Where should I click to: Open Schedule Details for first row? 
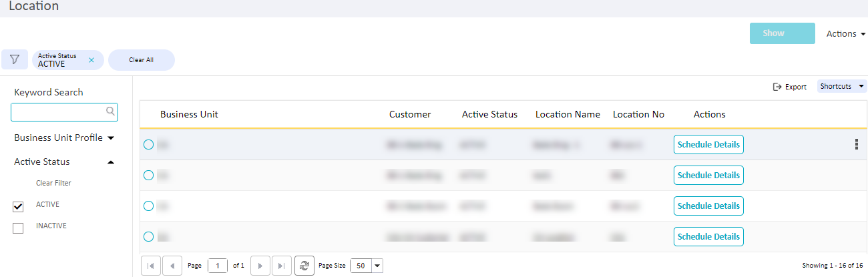point(708,144)
